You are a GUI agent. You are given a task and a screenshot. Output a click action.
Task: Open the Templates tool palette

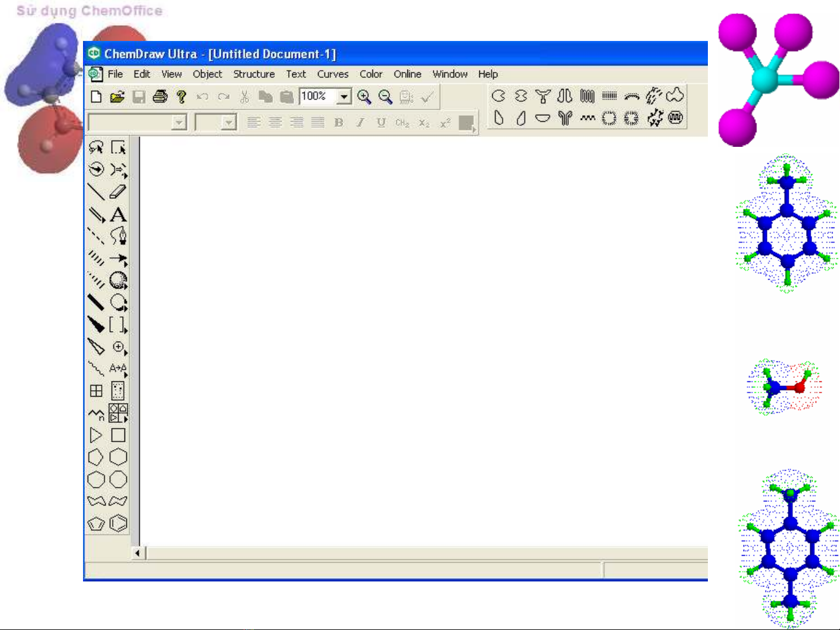point(118,414)
